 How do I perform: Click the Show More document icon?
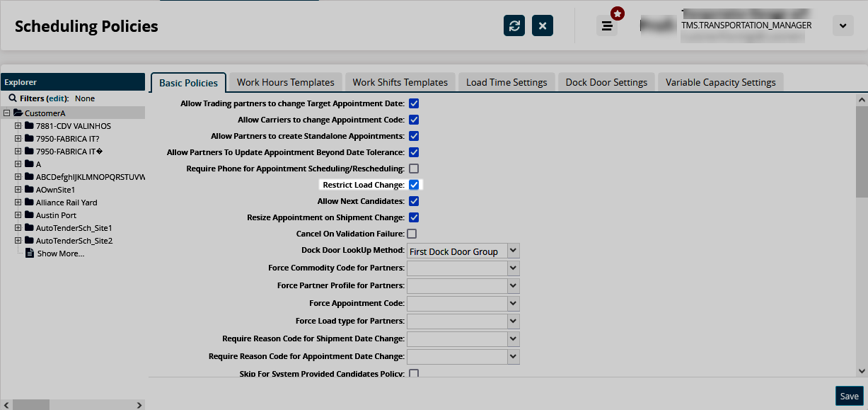(x=30, y=254)
